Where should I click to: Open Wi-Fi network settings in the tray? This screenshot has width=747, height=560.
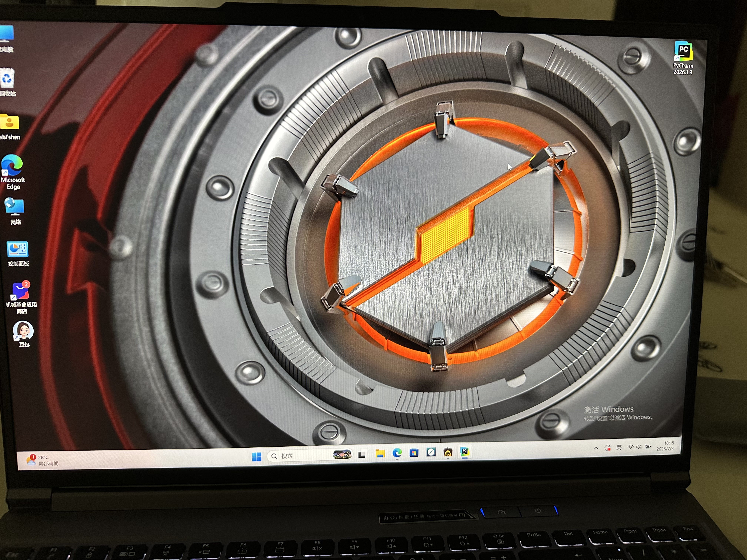tap(630, 447)
